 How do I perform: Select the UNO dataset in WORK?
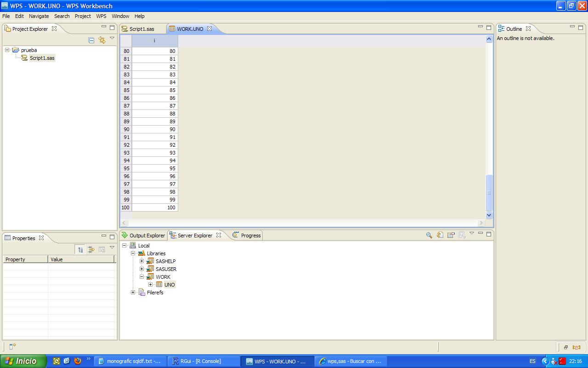pos(170,285)
